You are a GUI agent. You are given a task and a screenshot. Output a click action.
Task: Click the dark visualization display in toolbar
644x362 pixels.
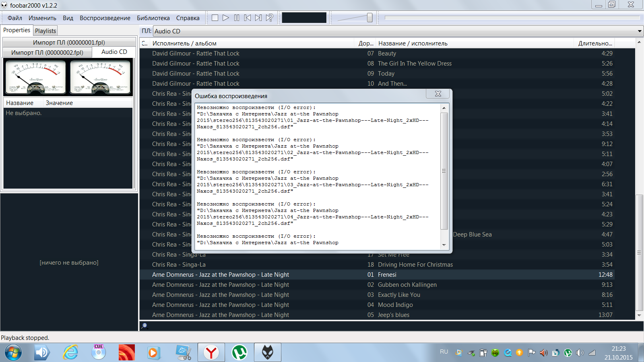click(304, 18)
